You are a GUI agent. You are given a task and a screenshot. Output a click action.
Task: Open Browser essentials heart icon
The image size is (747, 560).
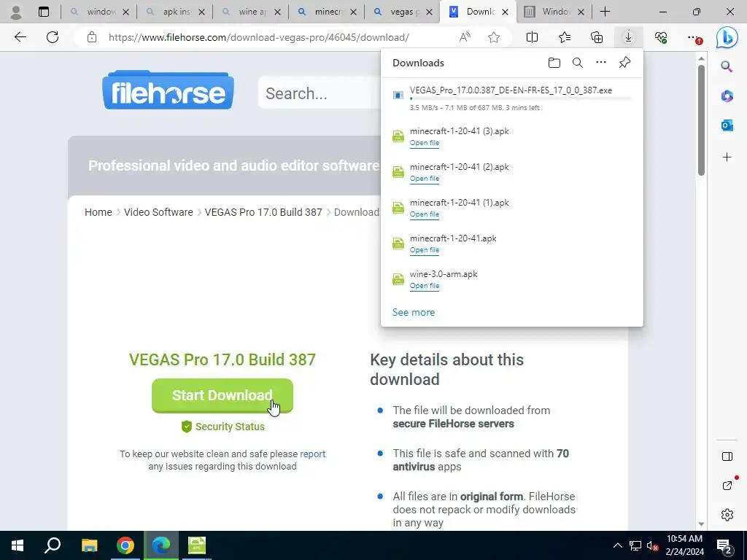(x=661, y=37)
